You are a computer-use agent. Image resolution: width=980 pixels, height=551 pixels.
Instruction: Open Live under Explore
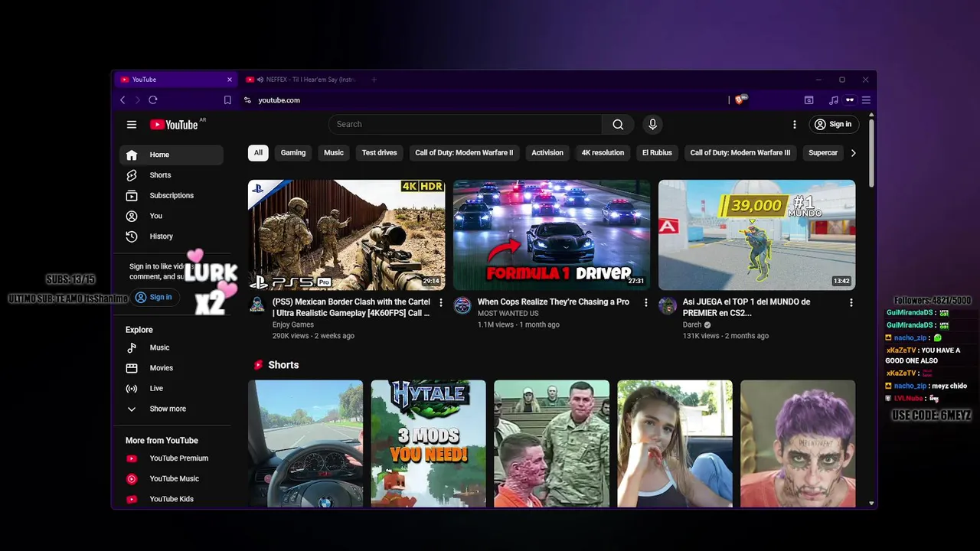pyautogui.click(x=171, y=388)
